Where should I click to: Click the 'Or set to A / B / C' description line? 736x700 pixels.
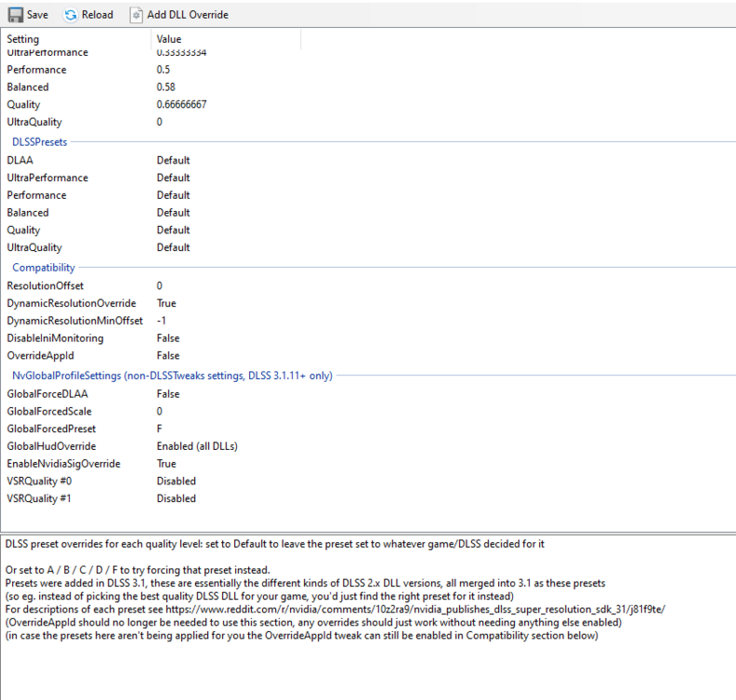coord(137,570)
